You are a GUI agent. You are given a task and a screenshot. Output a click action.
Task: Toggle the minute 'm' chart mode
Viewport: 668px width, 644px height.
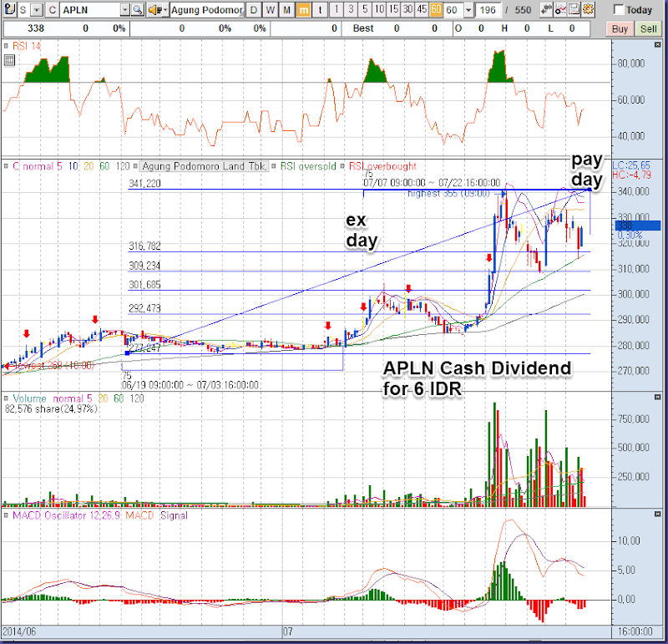(302, 10)
